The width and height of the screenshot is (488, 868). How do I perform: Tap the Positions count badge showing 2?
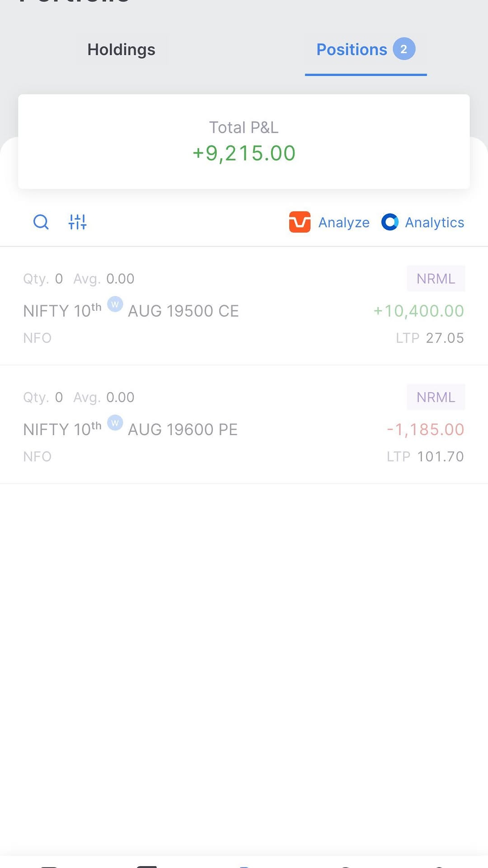pos(404,49)
